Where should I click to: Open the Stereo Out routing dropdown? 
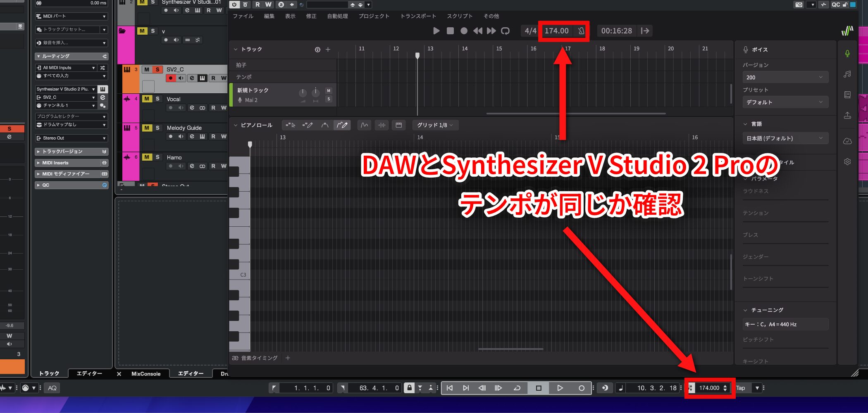pos(72,138)
